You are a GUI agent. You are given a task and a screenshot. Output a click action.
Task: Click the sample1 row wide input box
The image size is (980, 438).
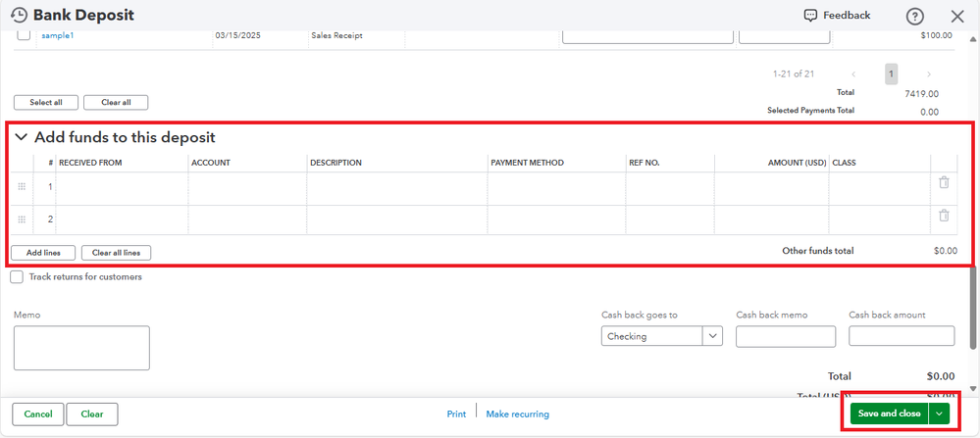point(647,36)
